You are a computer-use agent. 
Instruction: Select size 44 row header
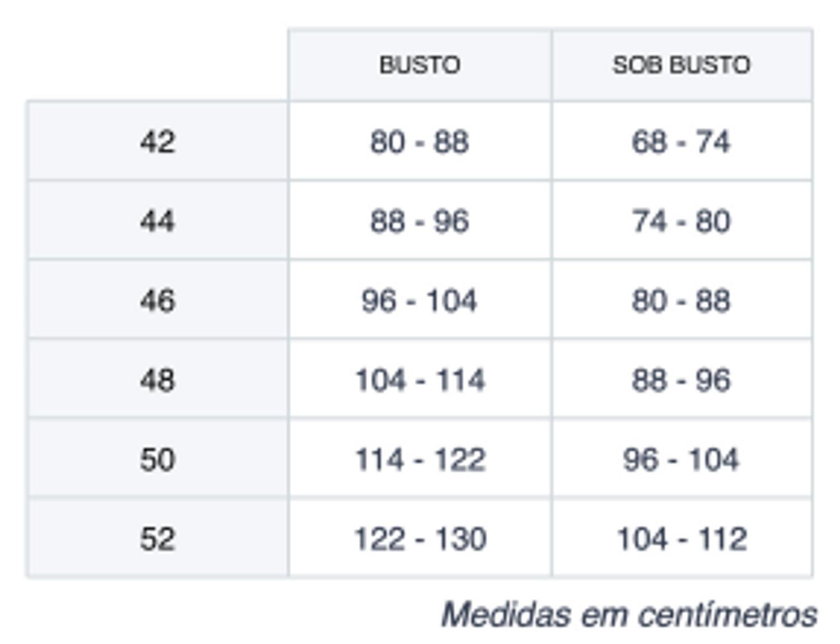157,221
